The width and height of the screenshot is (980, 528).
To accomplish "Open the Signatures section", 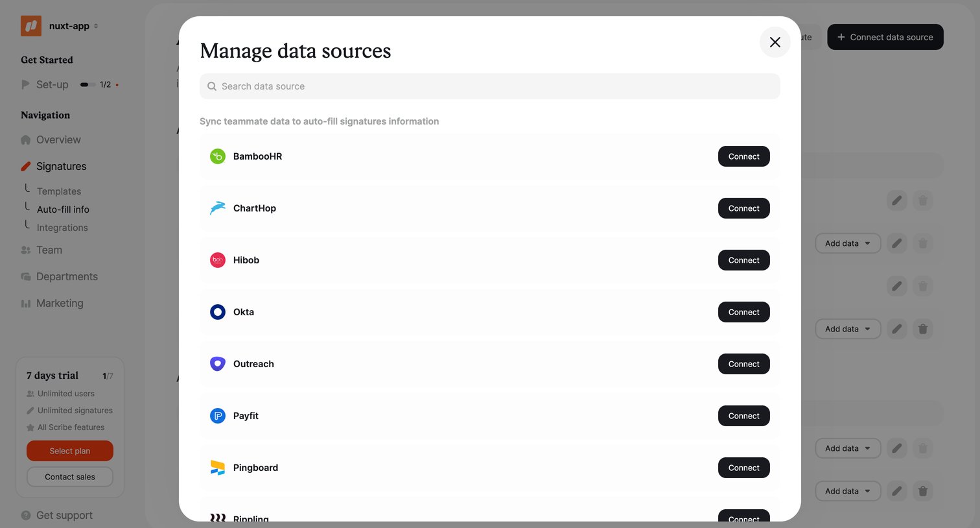I will 61,166.
